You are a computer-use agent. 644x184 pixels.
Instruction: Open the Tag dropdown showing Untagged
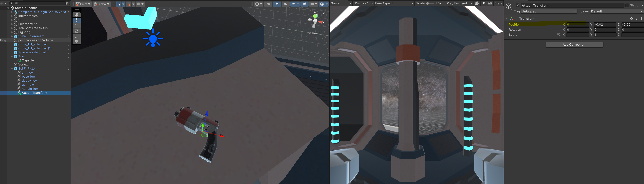point(549,11)
